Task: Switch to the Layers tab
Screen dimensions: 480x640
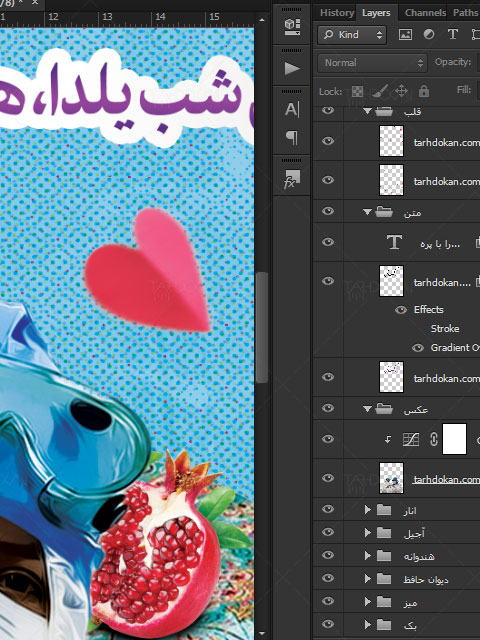Action: click(376, 13)
